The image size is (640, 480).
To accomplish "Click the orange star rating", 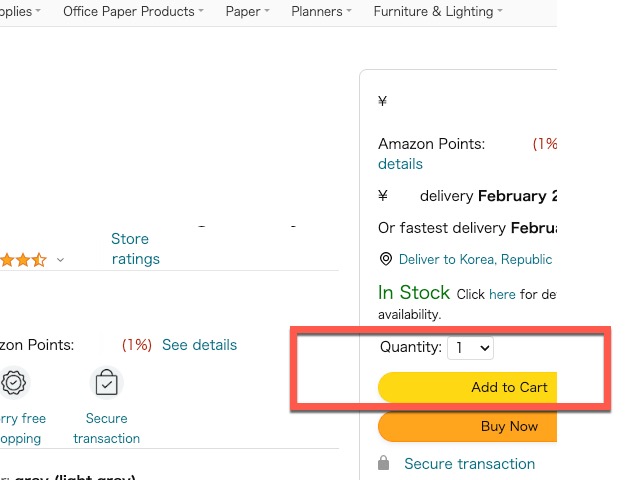I will pos(23,260).
